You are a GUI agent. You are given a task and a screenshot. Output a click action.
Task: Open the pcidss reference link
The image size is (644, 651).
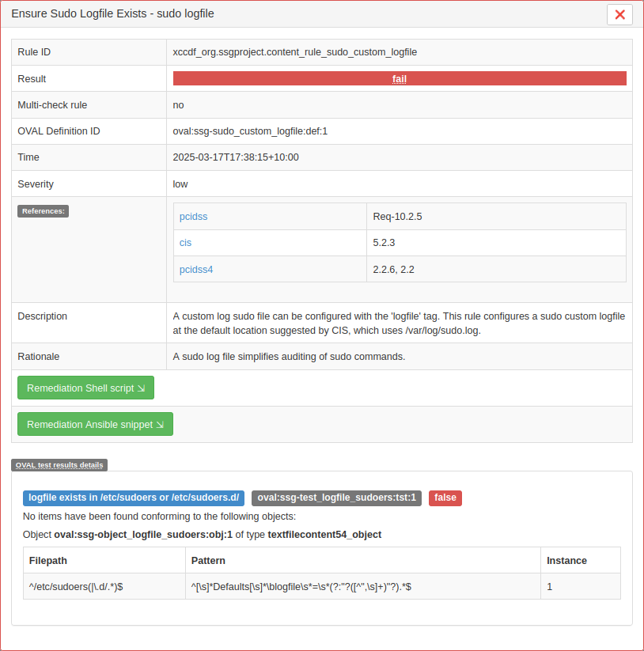point(193,216)
